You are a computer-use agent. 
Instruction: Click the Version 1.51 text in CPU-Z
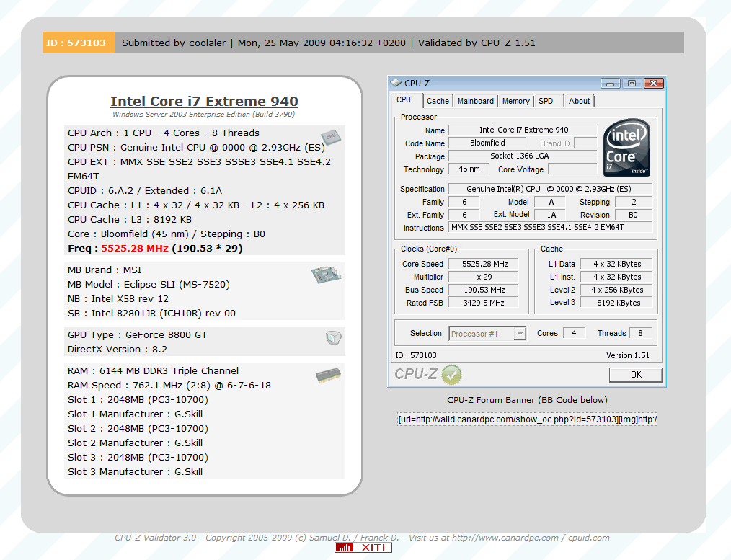[x=627, y=355]
